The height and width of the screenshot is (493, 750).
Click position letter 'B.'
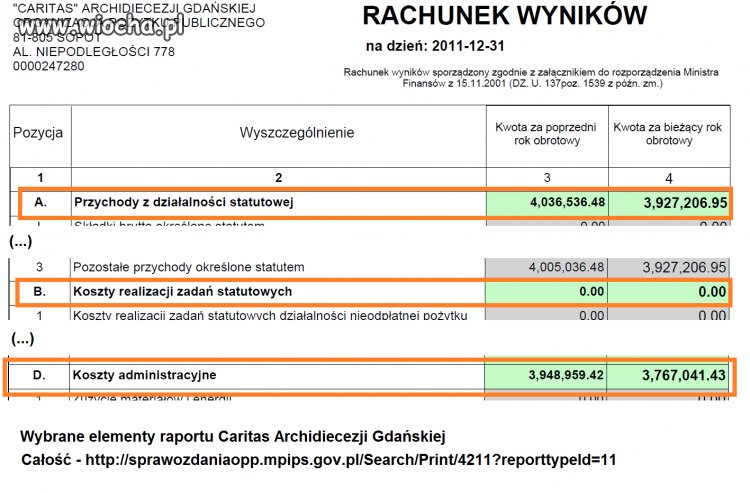point(40,292)
